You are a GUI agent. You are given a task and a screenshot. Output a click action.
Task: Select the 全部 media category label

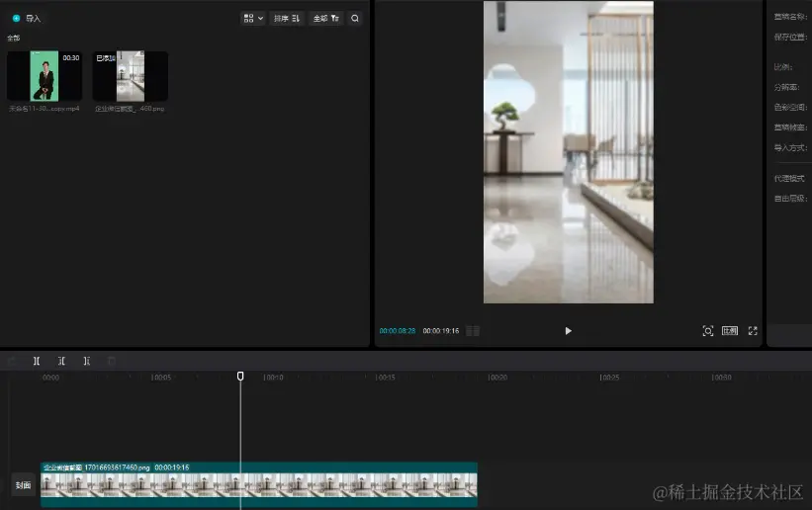click(14, 38)
